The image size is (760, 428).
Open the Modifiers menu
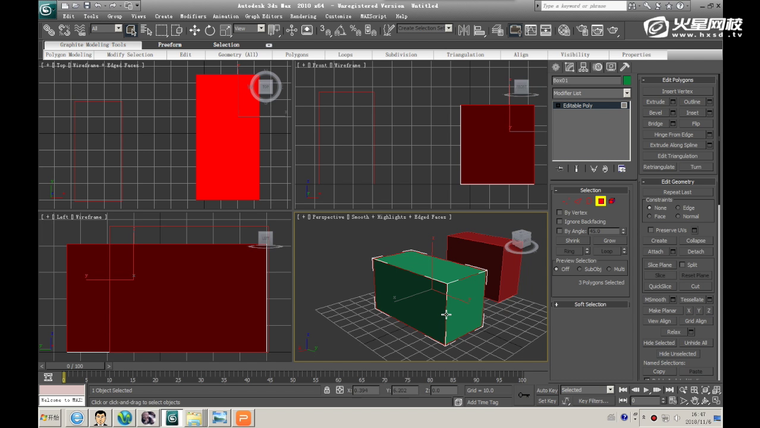pyautogui.click(x=193, y=17)
